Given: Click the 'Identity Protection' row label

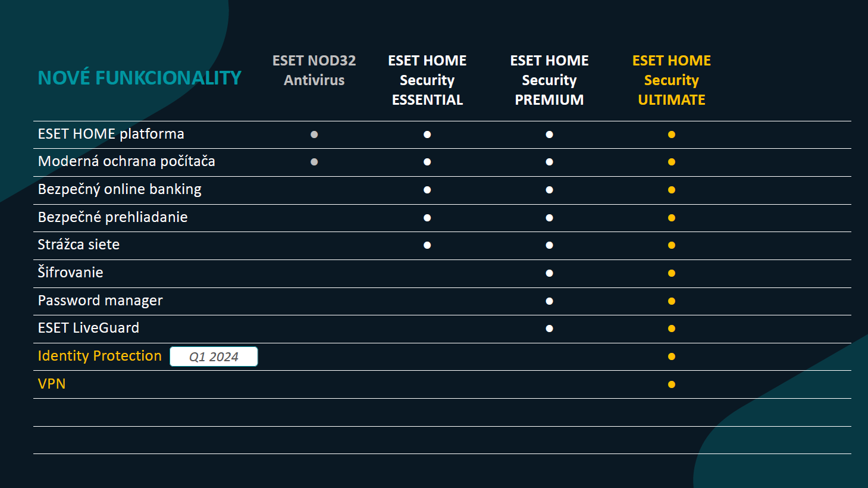Looking at the screenshot, I should pyautogui.click(x=100, y=356).
